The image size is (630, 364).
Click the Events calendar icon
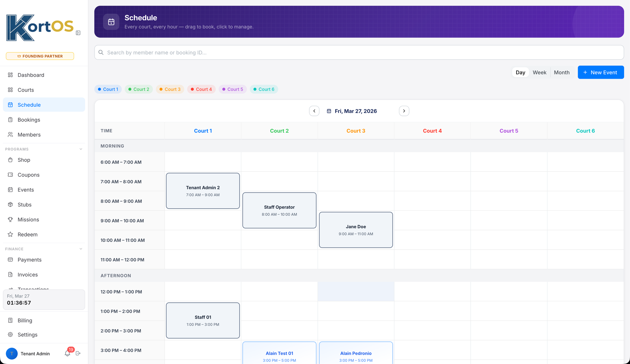click(10, 190)
